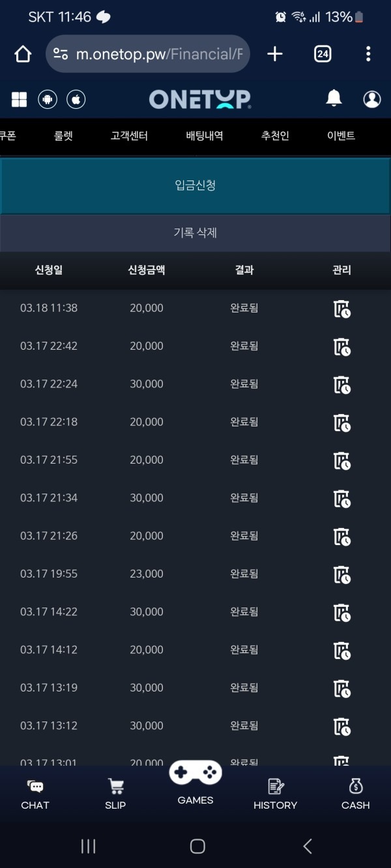Screen dimensions: 391x868
Task: Open the user account profile icon
Action: pos(371,98)
